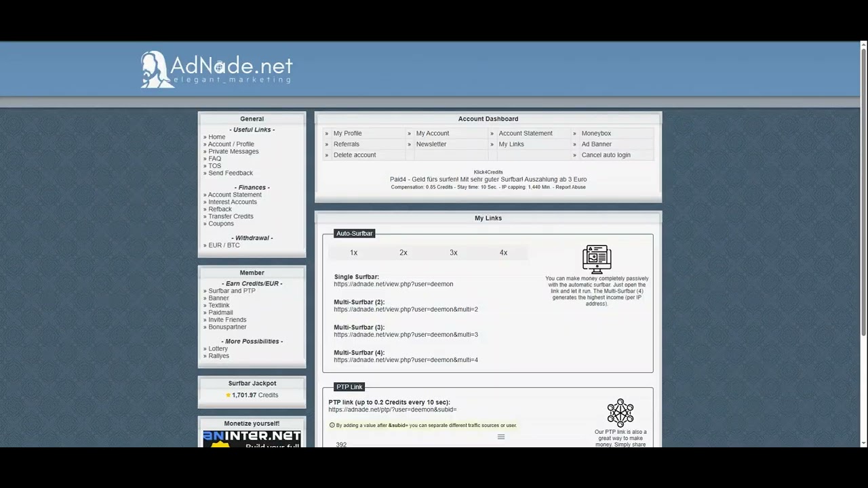Open Rallyes sidebar link
Viewport: 868px width, 488px height.
point(219,356)
